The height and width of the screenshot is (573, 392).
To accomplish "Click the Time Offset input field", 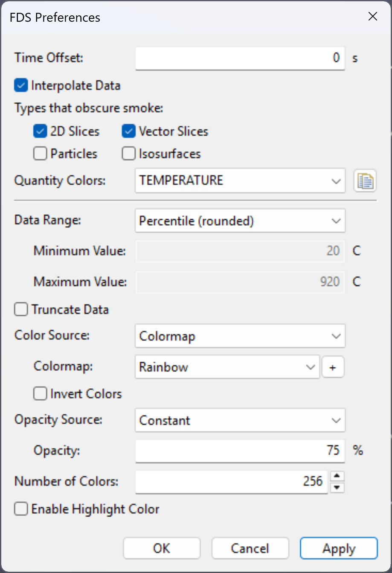I will pos(240,58).
